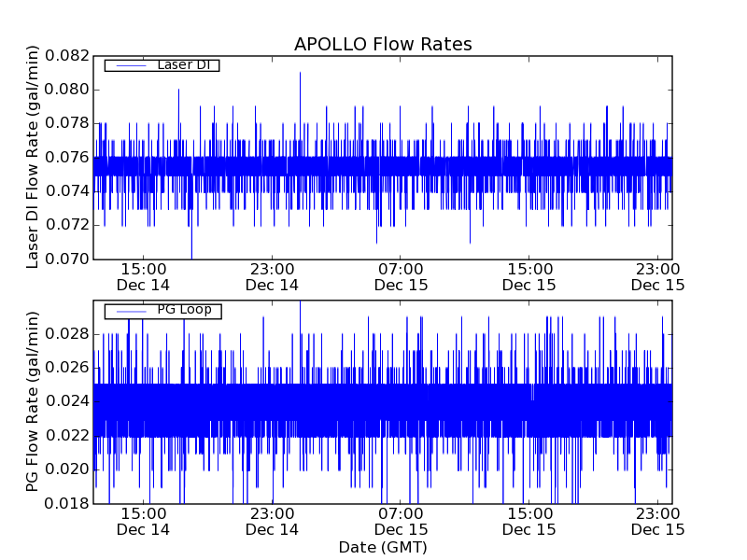This screenshot has height=560, width=747.
Task: Click the 'Date (GMT)' x-axis label
Action: pos(383,547)
